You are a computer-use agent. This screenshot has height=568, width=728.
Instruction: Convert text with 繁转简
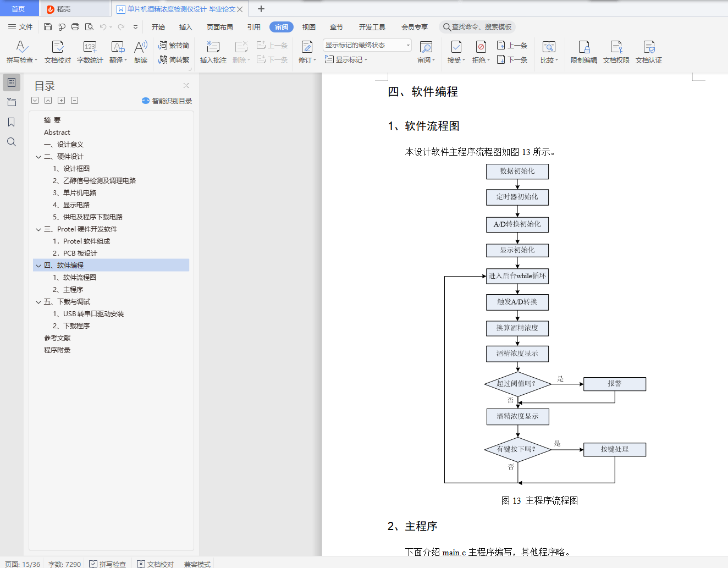(x=174, y=45)
